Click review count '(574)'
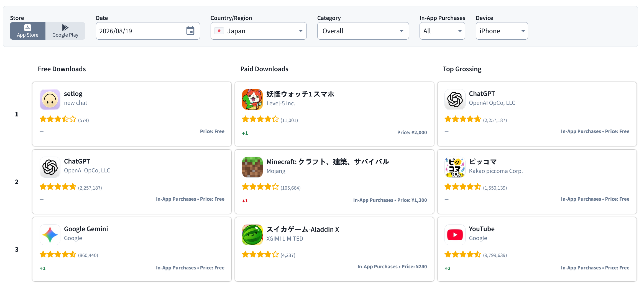Viewport: 644px width, 283px height. (83, 120)
